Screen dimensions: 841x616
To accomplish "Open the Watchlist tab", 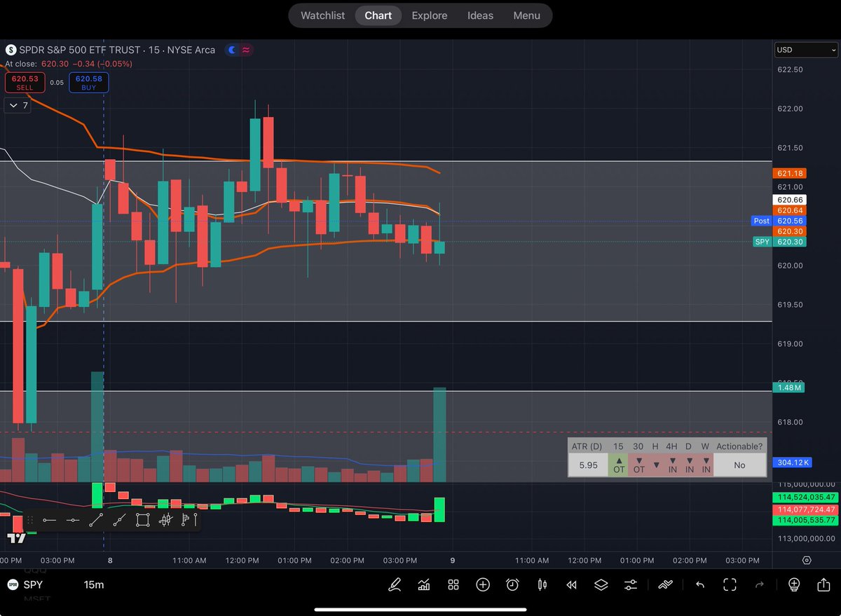I will pyautogui.click(x=322, y=15).
